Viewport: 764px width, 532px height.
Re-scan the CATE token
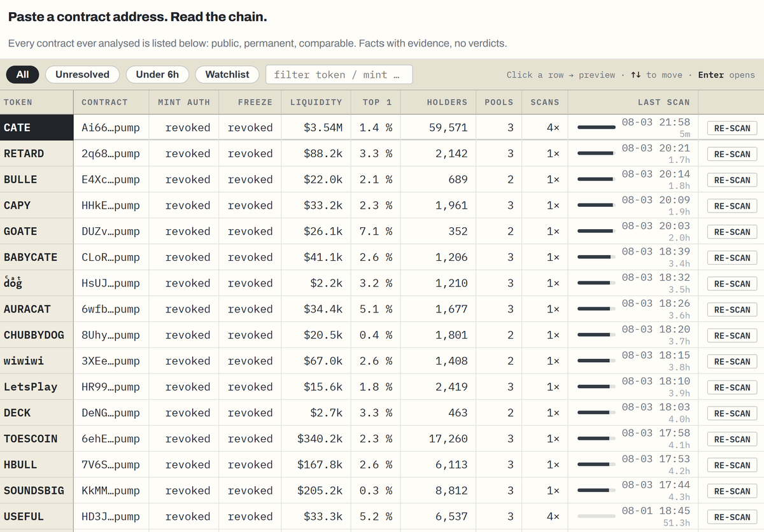tap(732, 128)
